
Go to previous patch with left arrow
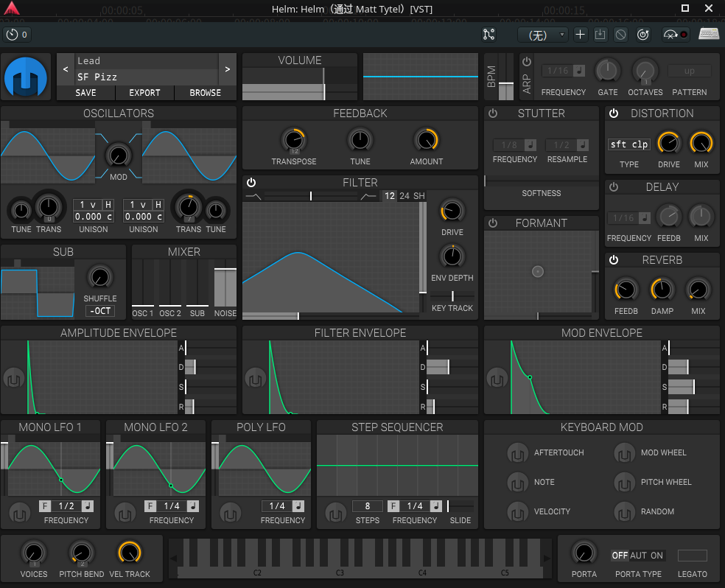(x=66, y=69)
